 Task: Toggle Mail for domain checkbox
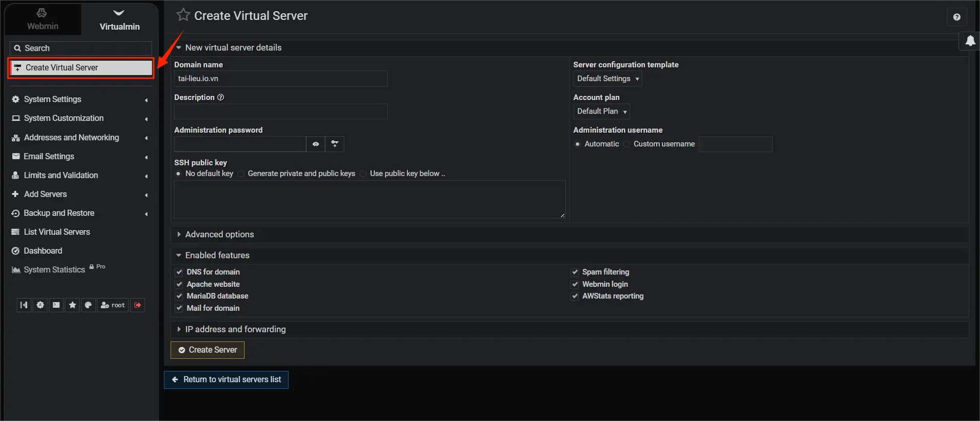click(179, 308)
